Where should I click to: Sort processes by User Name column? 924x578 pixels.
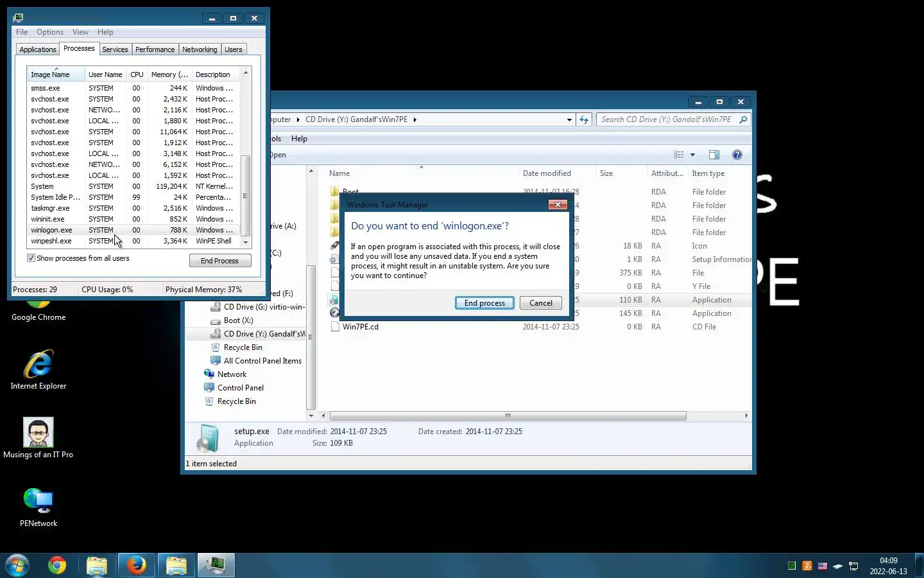[x=105, y=74]
